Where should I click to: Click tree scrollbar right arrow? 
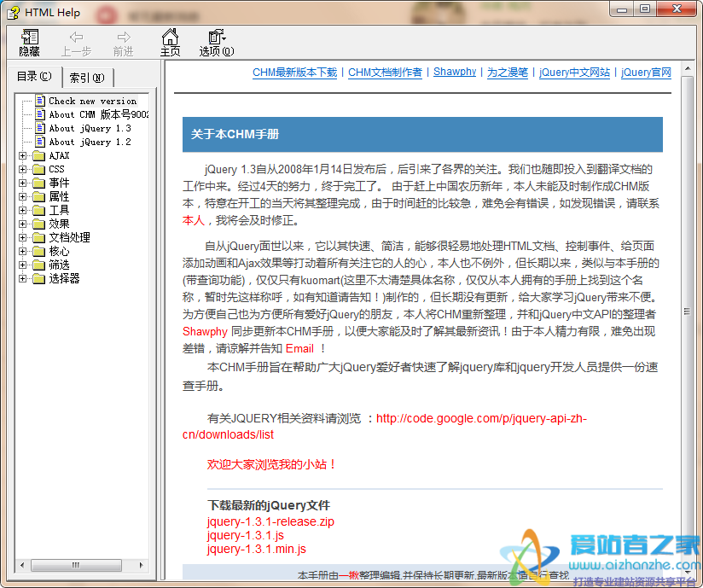(142, 565)
